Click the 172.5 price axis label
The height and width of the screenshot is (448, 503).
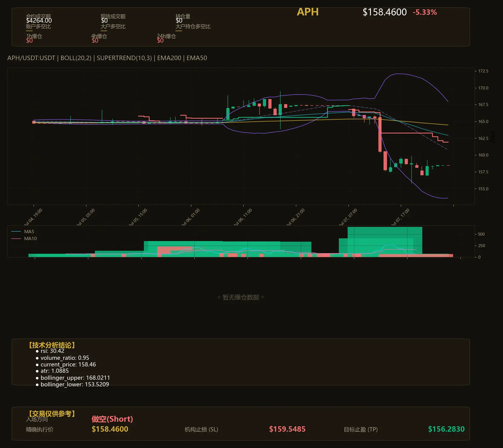click(x=483, y=71)
